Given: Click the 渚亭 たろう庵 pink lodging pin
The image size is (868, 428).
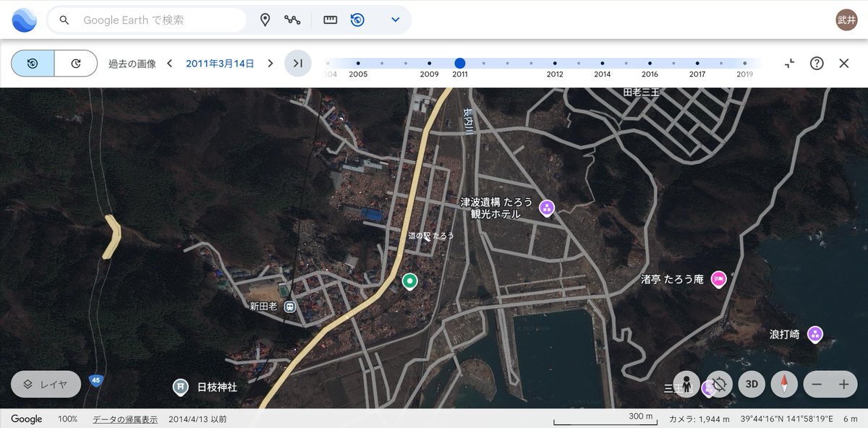Looking at the screenshot, I should pyautogui.click(x=718, y=279).
